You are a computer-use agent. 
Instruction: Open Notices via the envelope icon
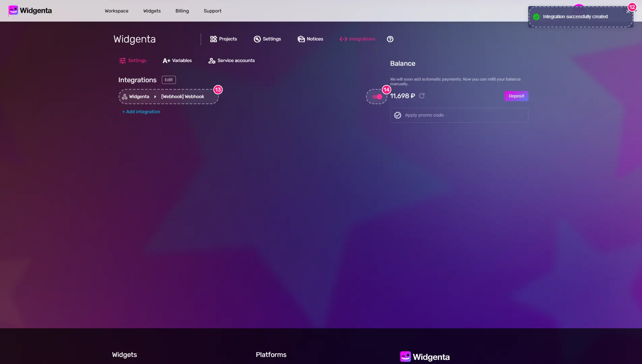[x=301, y=39]
